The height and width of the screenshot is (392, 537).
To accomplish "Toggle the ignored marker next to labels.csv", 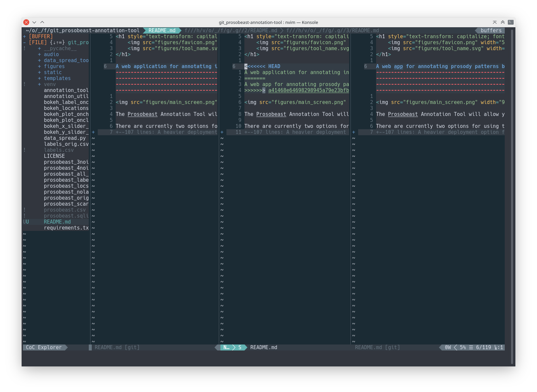I will click(x=25, y=150).
